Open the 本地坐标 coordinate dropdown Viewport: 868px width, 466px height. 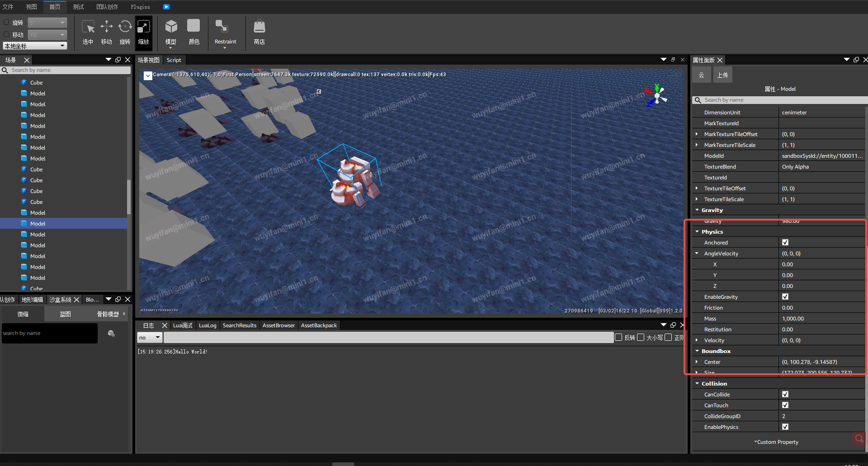click(x=35, y=46)
